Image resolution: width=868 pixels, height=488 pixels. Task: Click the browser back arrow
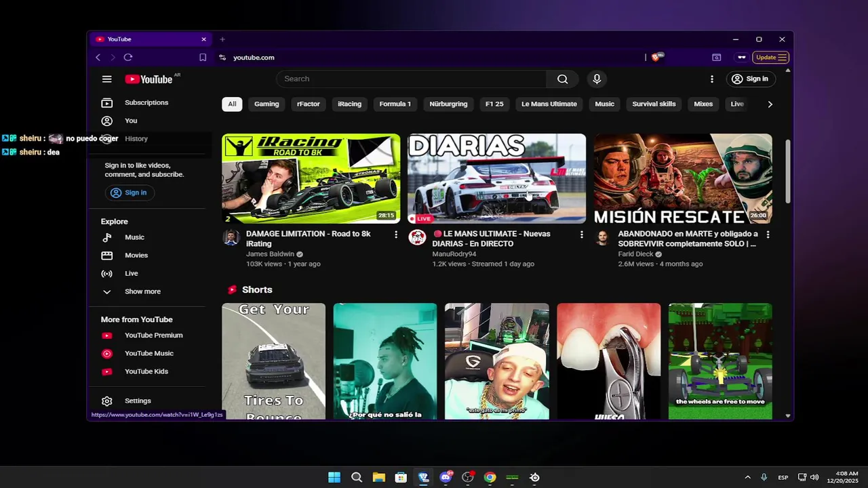pos(98,58)
